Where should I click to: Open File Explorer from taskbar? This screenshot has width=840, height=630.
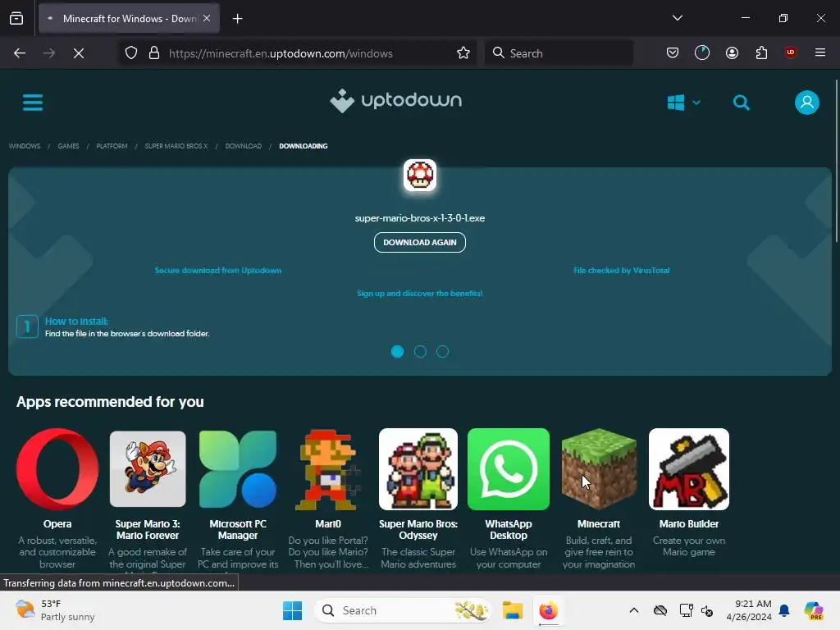(512, 610)
